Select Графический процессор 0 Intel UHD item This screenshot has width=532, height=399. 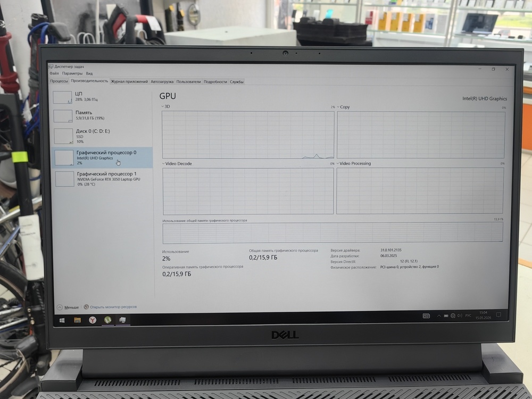pos(103,157)
